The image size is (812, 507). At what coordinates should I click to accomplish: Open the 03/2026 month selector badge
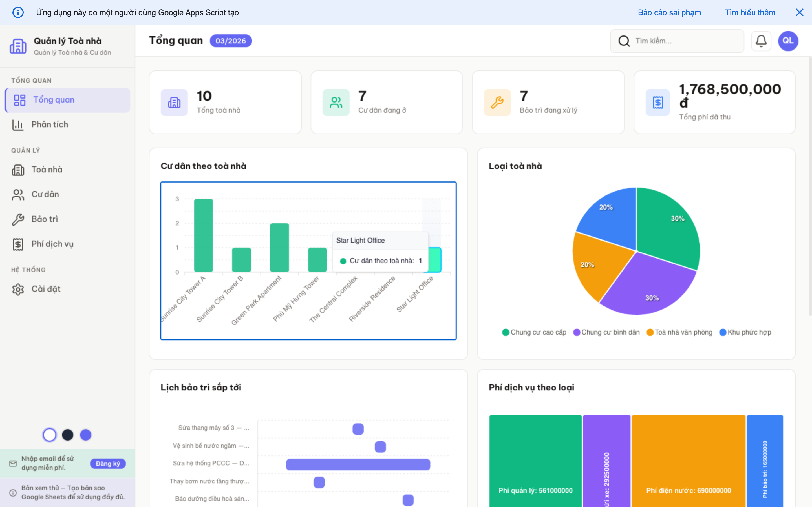(x=231, y=41)
